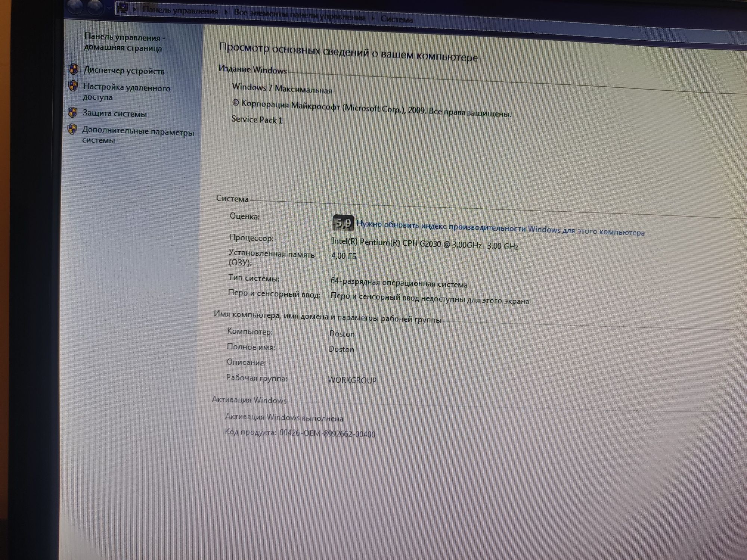
Task: Click the Активация Windows выполнена text
Action: click(x=284, y=417)
